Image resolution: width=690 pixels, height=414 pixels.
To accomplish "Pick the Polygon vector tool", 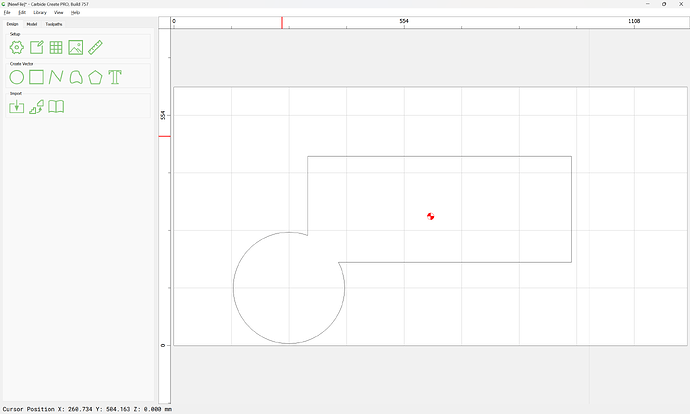I will pos(96,77).
